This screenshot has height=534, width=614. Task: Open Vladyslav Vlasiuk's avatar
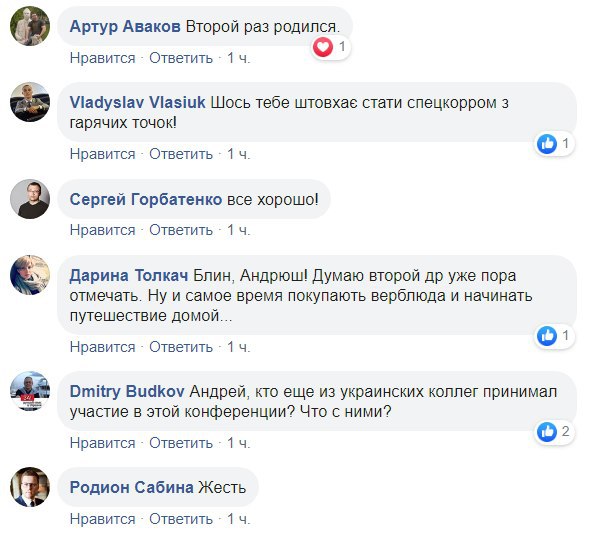click(x=30, y=102)
